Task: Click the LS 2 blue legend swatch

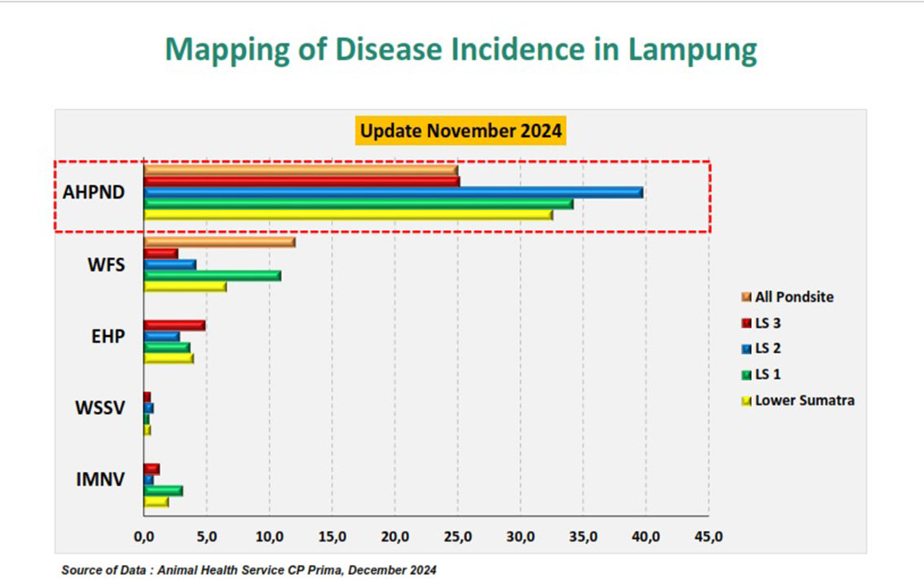Action: coord(746,349)
